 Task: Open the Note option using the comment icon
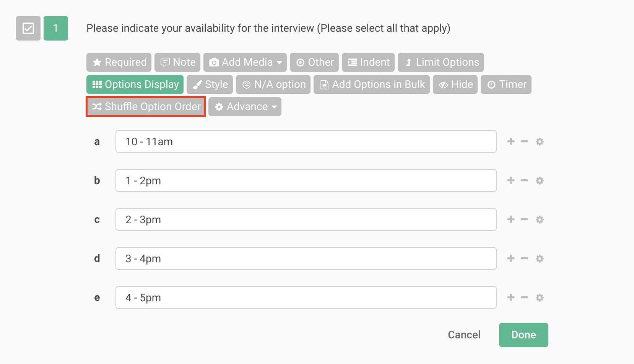click(166, 62)
